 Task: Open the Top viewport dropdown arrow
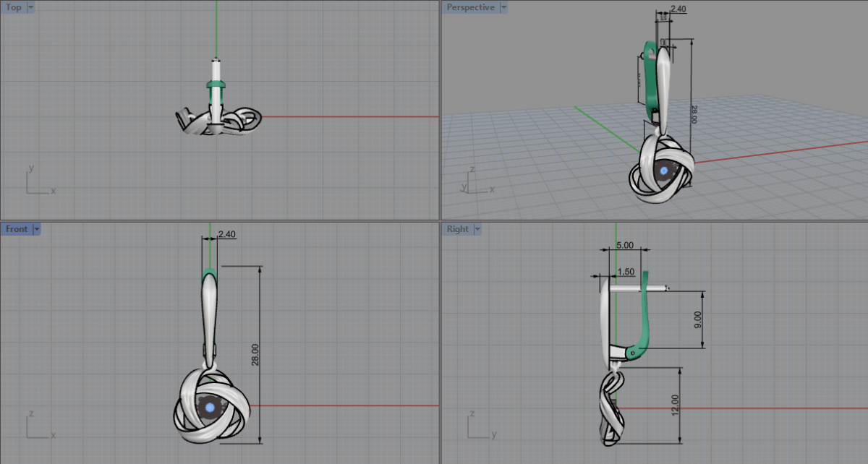30,8
